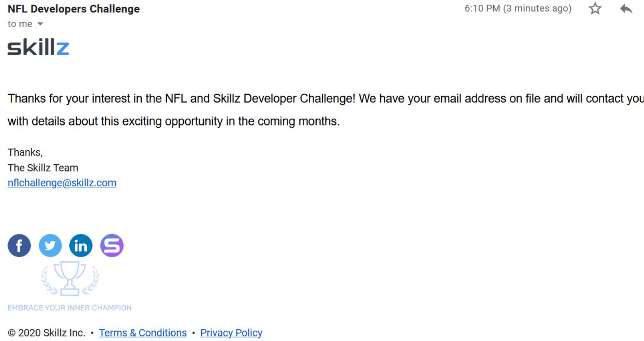Open the Facebook social icon
Image resolution: width=644 pixels, height=341 pixels.
coord(19,246)
